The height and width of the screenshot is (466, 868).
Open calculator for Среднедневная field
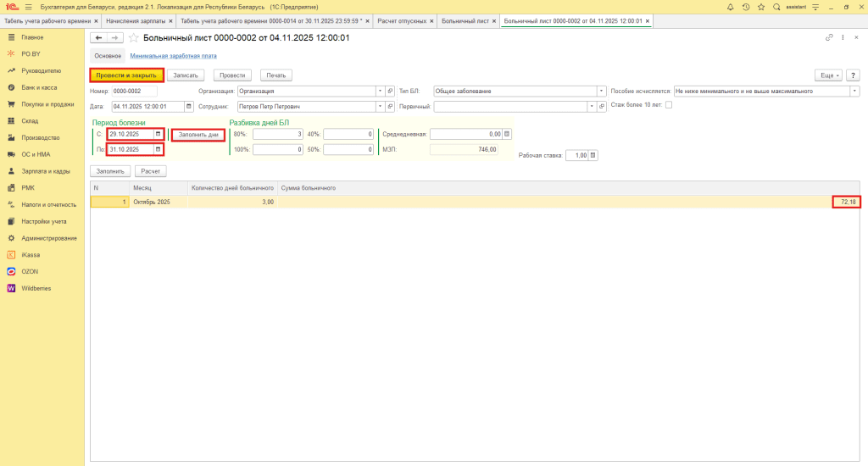pyautogui.click(x=508, y=134)
